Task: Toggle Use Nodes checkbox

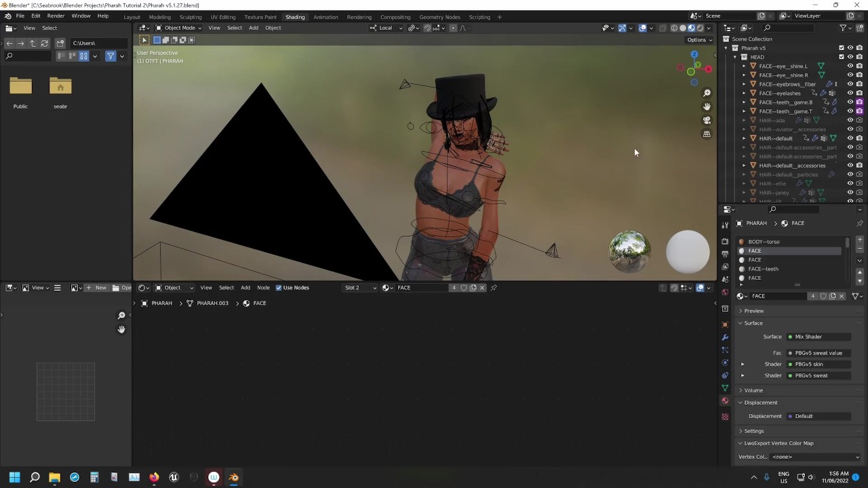Action: point(279,288)
